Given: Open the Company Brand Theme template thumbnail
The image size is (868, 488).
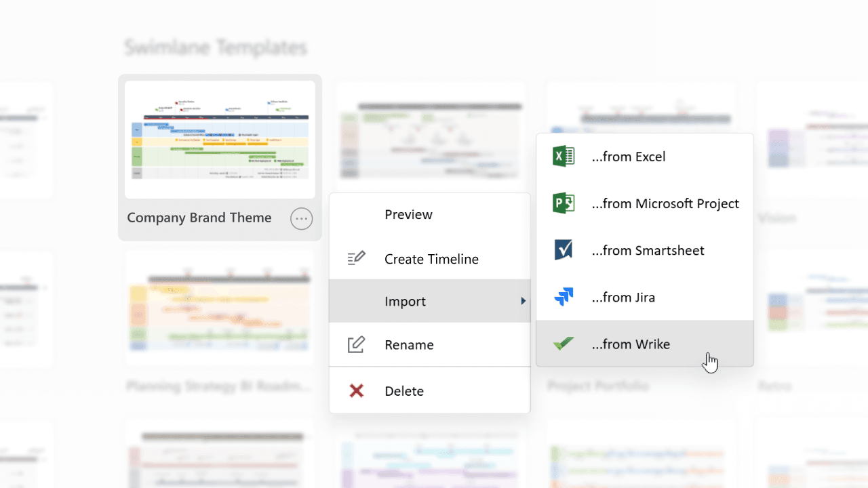Looking at the screenshot, I should click(220, 140).
